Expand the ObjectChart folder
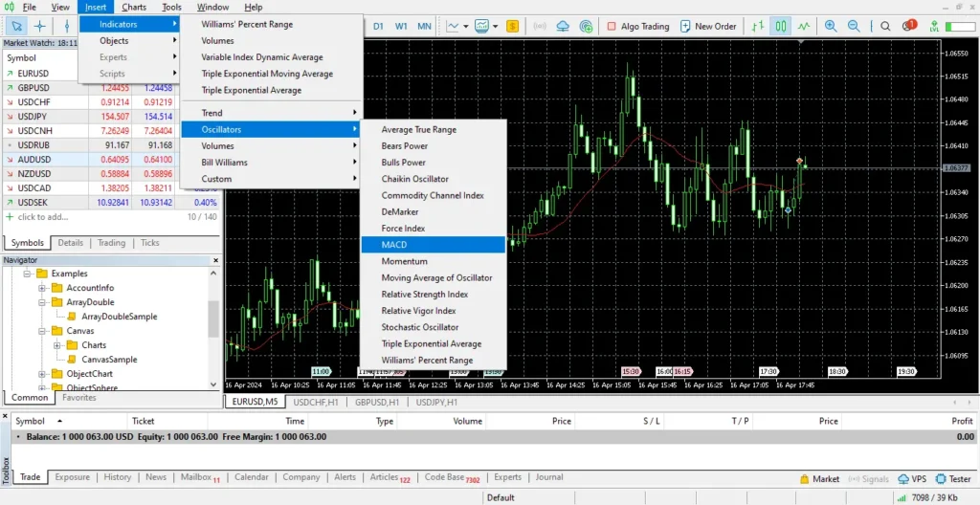 tap(42, 374)
